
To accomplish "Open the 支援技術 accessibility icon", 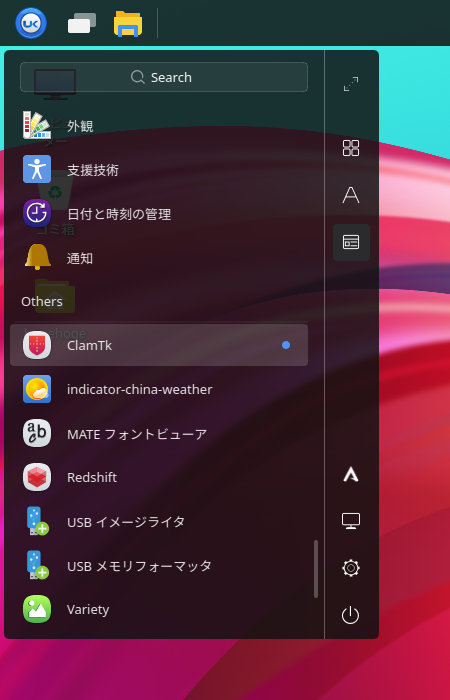I will pyautogui.click(x=37, y=169).
